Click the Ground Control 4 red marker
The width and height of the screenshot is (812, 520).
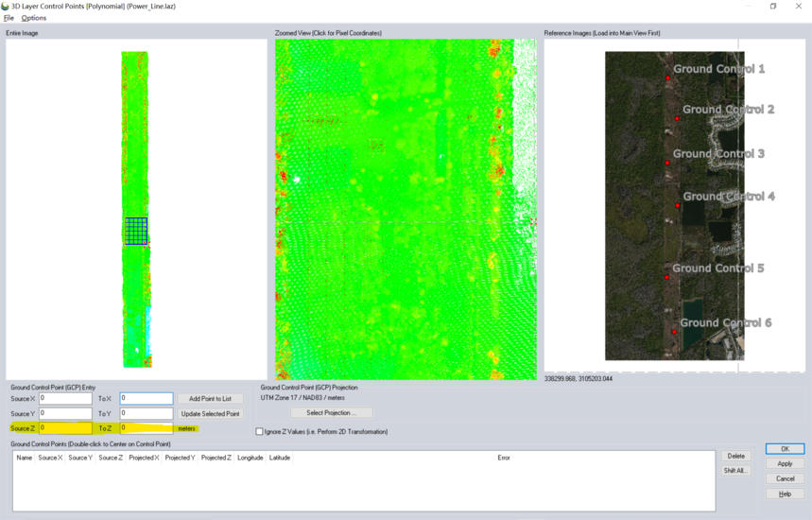click(x=678, y=205)
